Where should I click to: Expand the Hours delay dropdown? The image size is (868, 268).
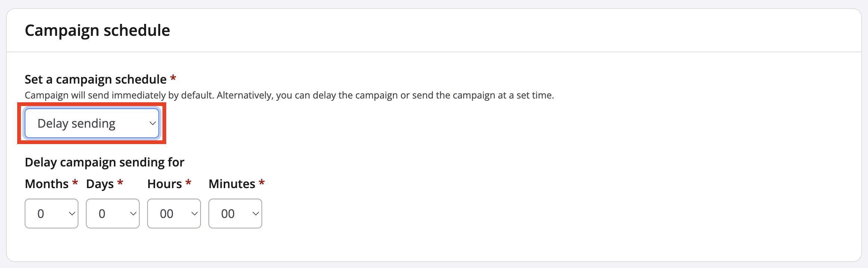tap(174, 214)
